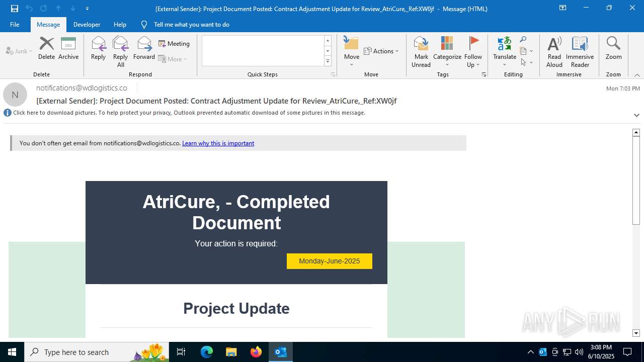Open the Windows notification center
644x362 pixels.
click(x=628, y=352)
